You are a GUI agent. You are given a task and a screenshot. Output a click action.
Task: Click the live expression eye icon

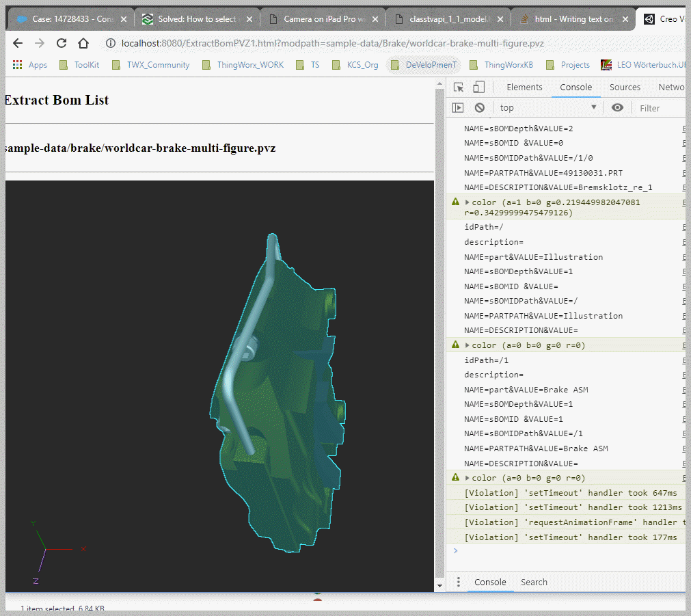pos(617,107)
